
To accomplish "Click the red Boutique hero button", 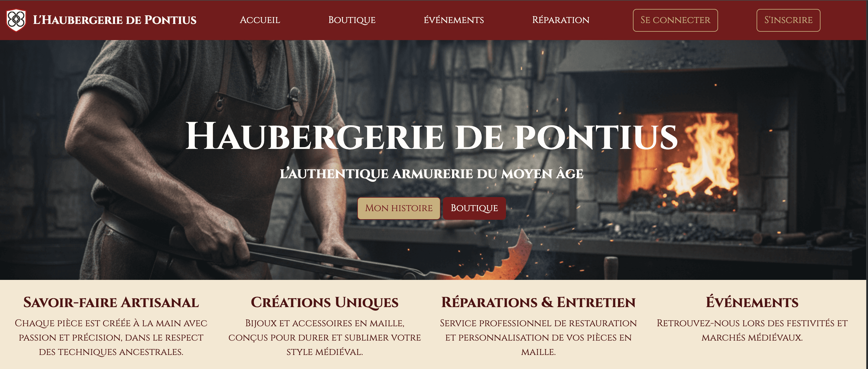I will [x=474, y=208].
